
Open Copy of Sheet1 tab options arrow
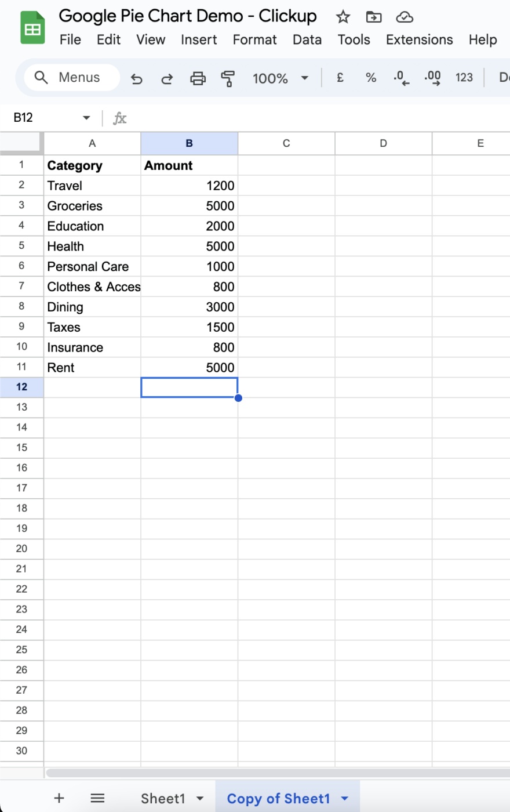345,799
